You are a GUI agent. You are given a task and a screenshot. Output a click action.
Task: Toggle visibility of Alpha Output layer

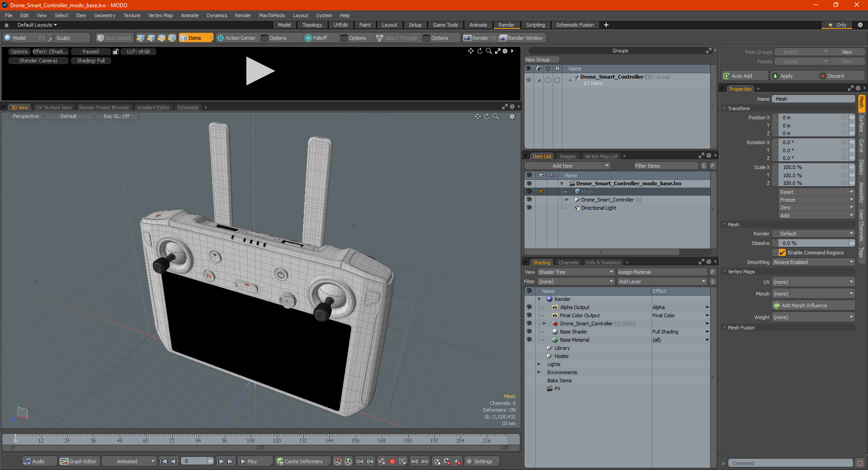tap(529, 307)
